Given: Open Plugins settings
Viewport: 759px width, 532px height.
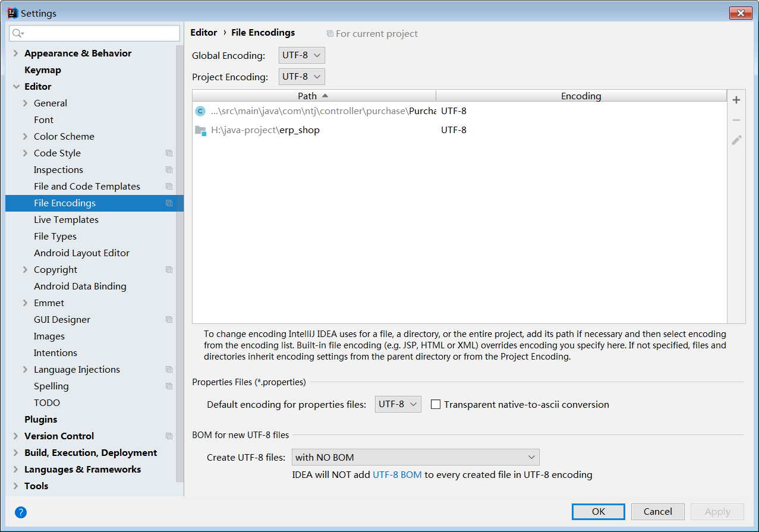Looking at the screenshot, I should click(x=41, y=420).
